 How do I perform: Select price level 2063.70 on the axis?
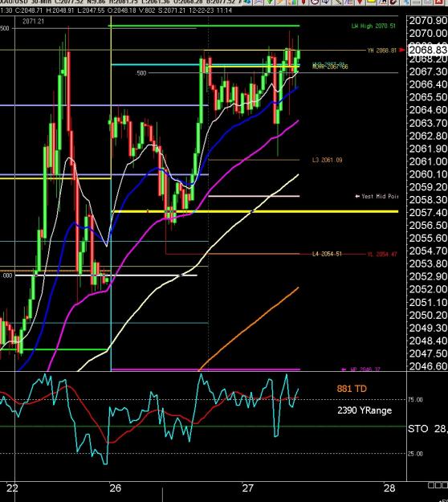coord(428,123)
